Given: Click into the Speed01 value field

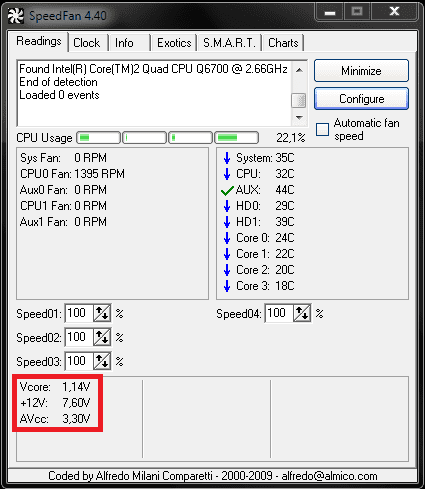Looking at the screenshot, I should (79, 313).
